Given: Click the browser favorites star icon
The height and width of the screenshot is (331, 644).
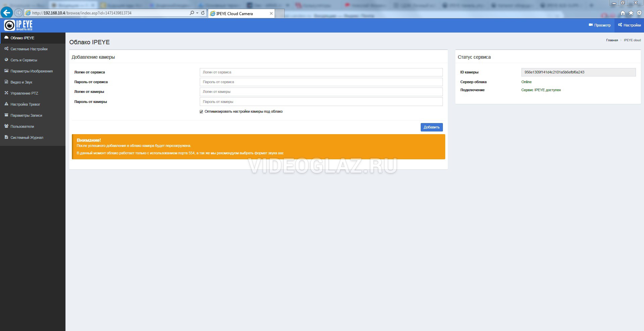Looking at the screenshot, I should point(631,13).
